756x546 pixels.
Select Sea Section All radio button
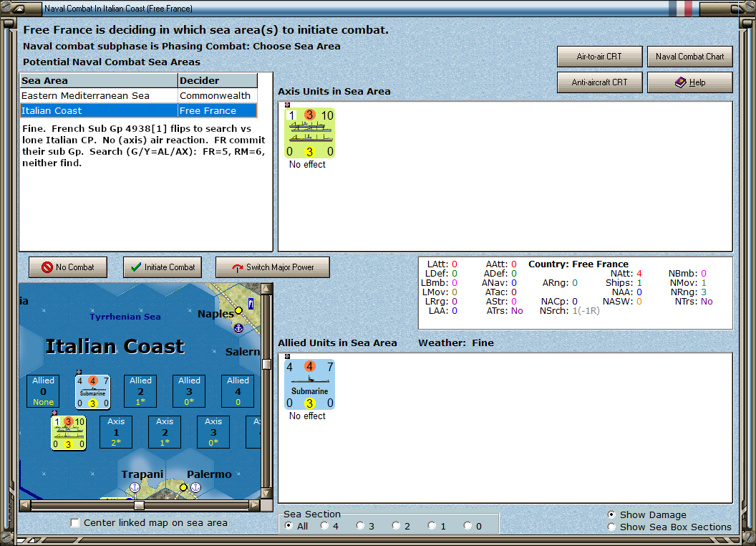click(x=289, y=526)
